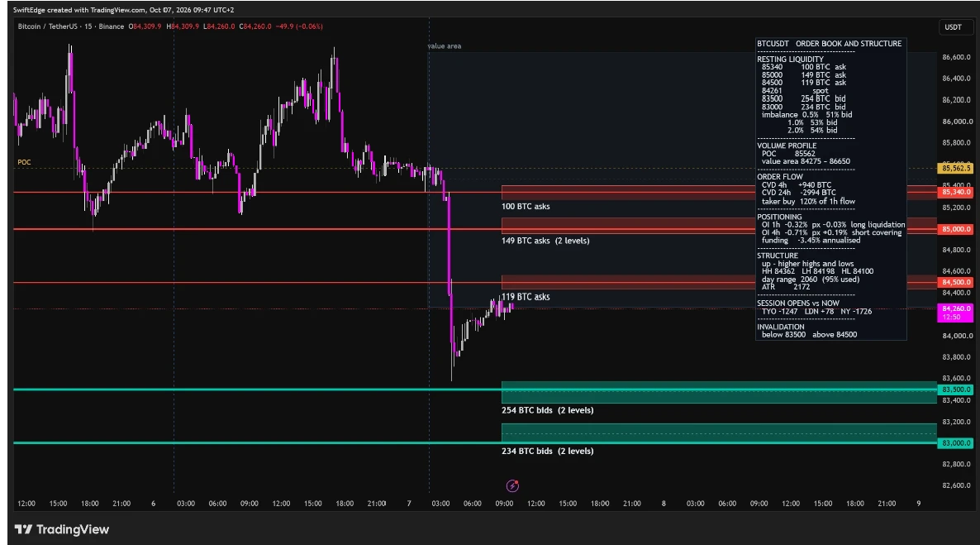Viewport: 980px width, 545px height.
Task: Click the 85,000.0 red price label
Action: [956, 229]
